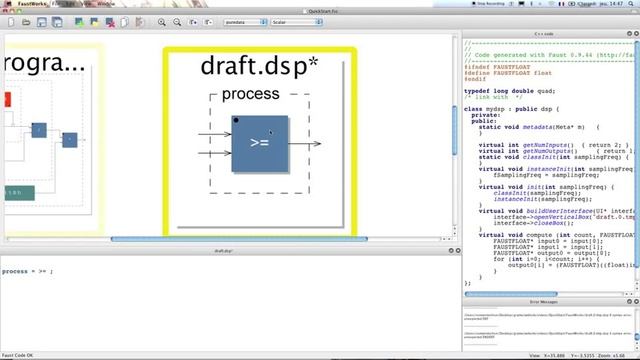The height and width of the screenshot is (360, 640).
Task: Click the draft.dsp editor panel title
Action: pyautogui.click(x=223, y=251)
